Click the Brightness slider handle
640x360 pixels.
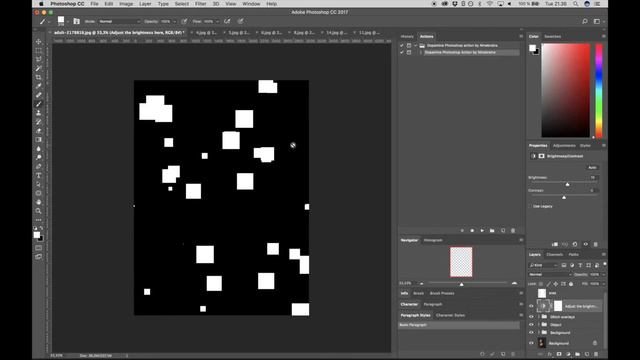[x=567, y=184]
